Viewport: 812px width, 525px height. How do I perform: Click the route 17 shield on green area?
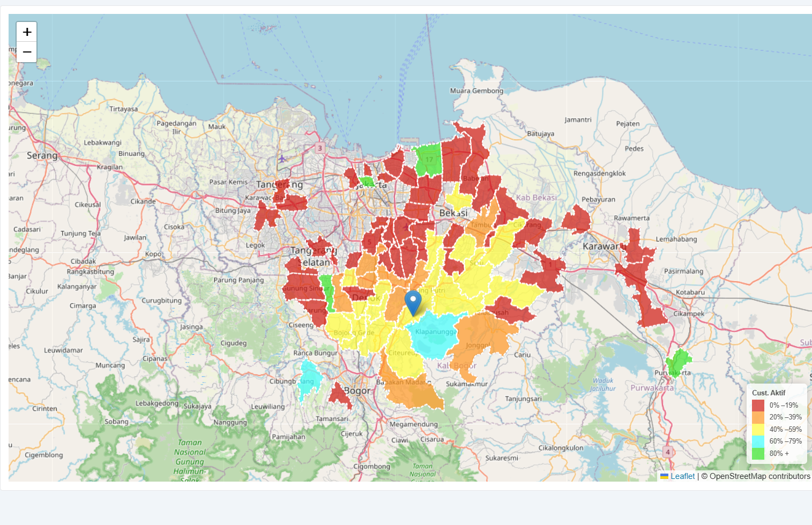coord(429,160)
